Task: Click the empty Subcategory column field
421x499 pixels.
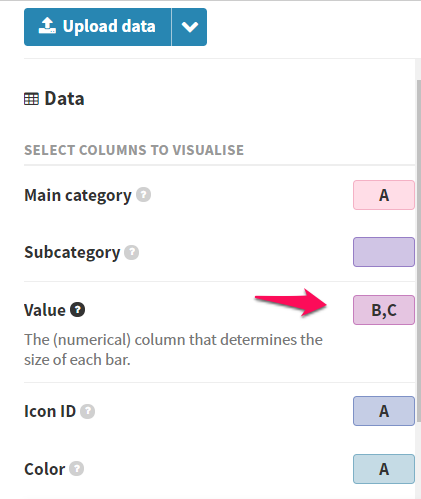Action: [384, 252]
